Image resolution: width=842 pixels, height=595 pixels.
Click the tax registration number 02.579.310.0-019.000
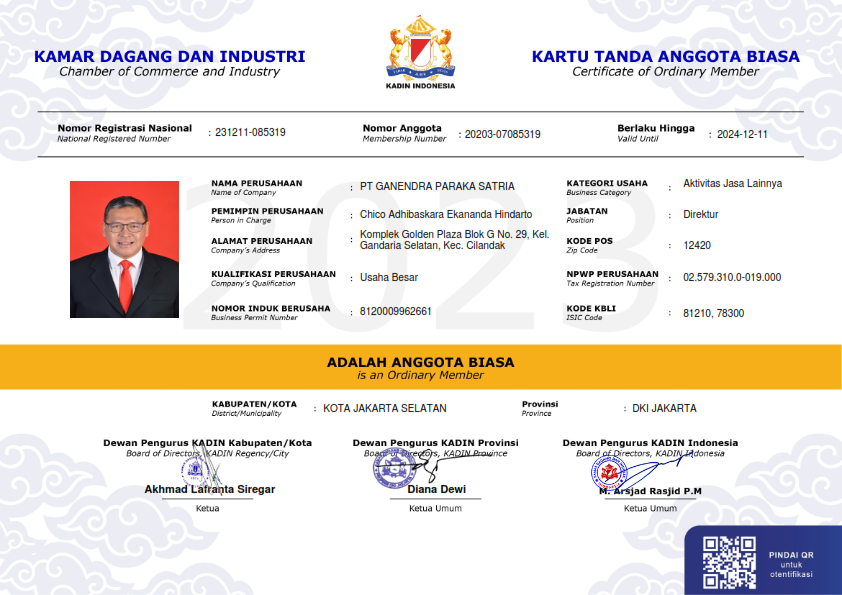731,278
